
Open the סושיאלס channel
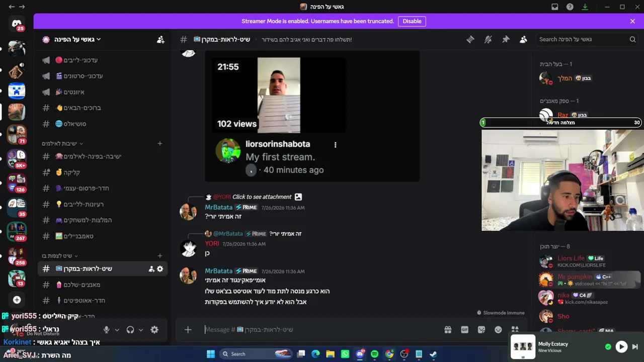pos(103,124)
